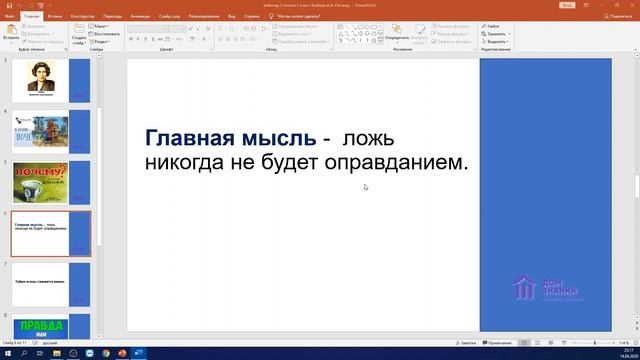Toggle text shadow formatting in Font group
This screenshot has height=360, width=640.
tap(153, 39)
